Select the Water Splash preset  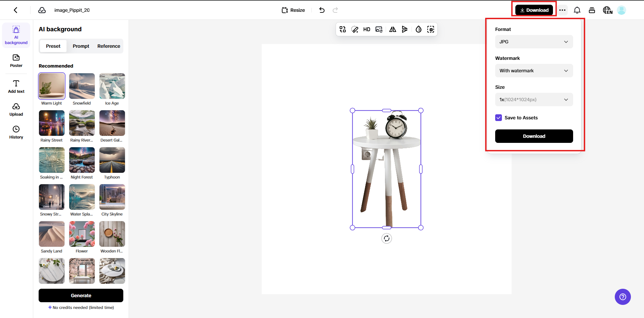click(82, 197)
